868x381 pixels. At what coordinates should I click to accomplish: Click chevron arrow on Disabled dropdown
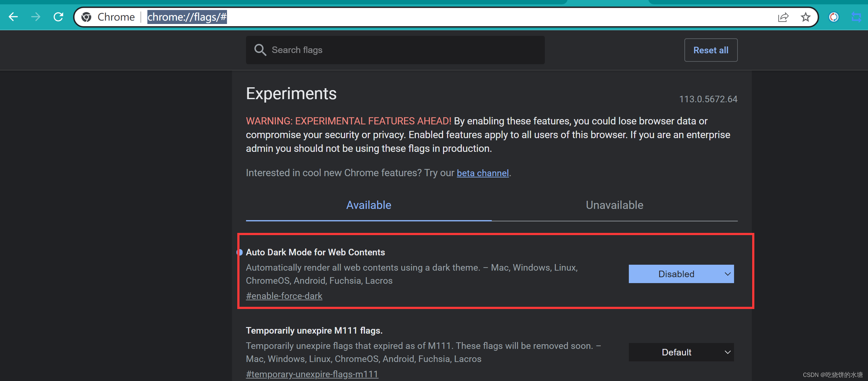coord(727,274)
